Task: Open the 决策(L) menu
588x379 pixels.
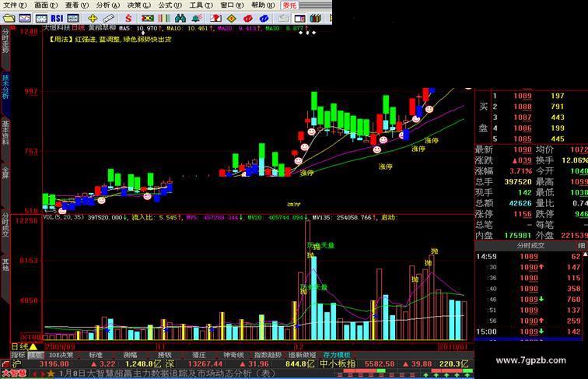Action: pyautogui.click(x=138, y=5)
